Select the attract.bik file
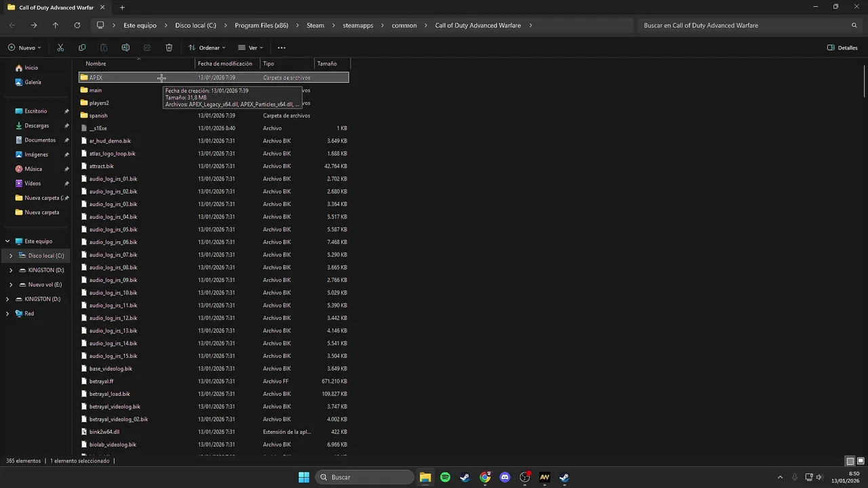 214,166
